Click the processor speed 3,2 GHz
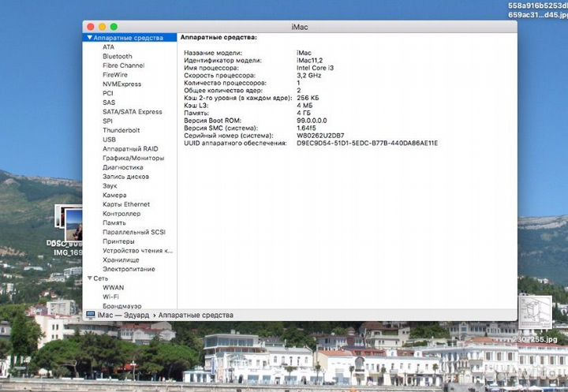 [309, 76]
